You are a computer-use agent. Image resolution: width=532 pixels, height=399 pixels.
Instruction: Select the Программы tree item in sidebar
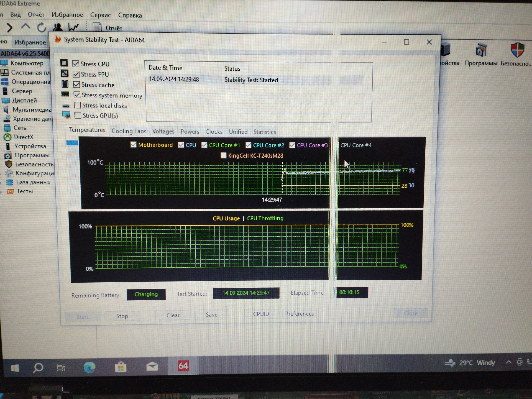(x=27, y=155)
